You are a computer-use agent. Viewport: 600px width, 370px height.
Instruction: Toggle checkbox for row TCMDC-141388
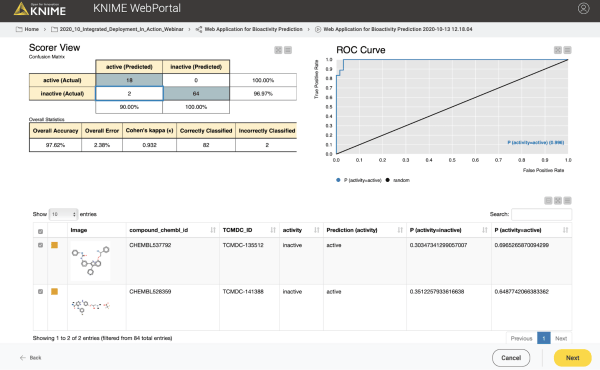[x=41, y=292]
